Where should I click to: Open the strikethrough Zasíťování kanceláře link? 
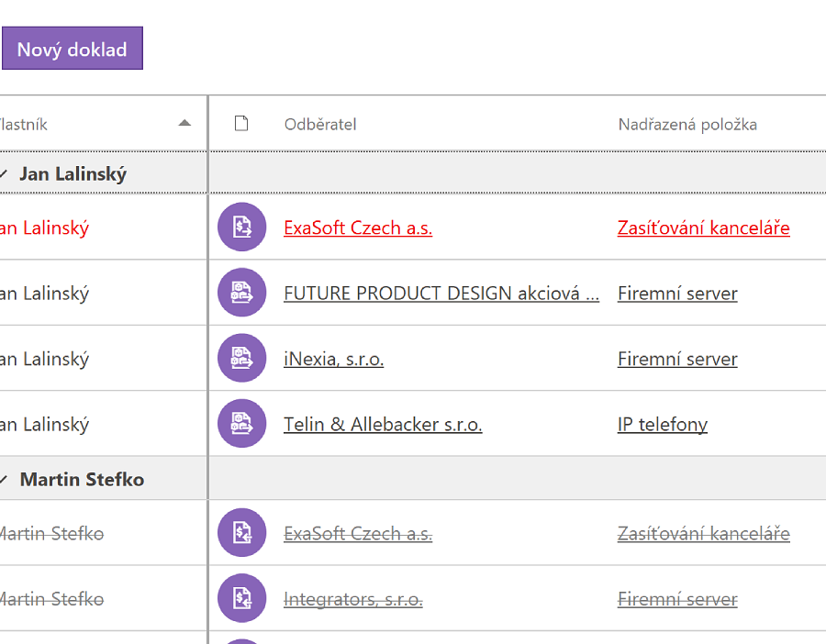[x=704, y=533]
